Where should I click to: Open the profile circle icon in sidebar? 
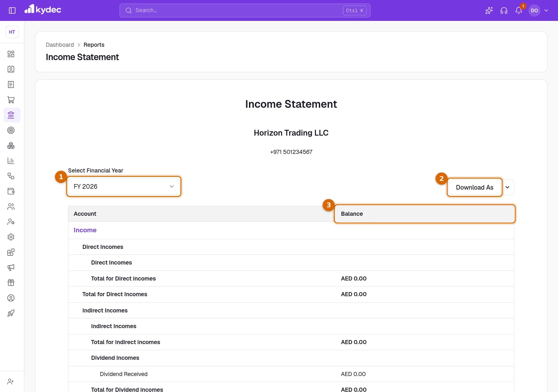(11, 298)
